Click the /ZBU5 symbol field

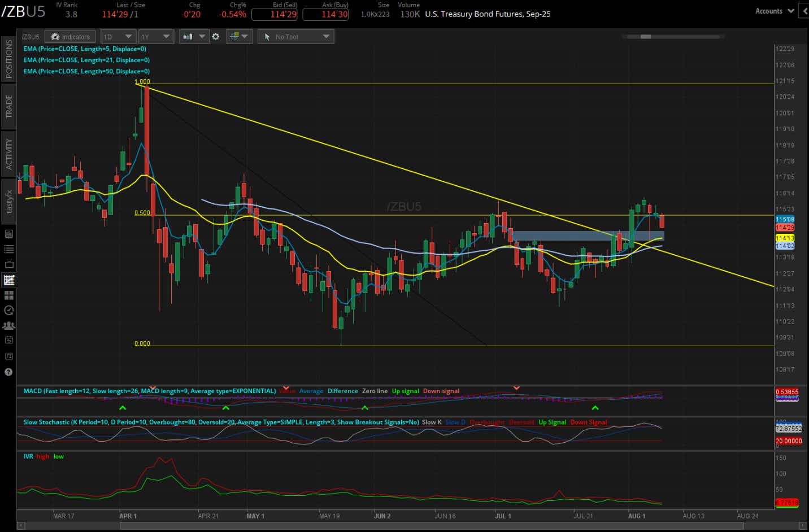[31, 36]
